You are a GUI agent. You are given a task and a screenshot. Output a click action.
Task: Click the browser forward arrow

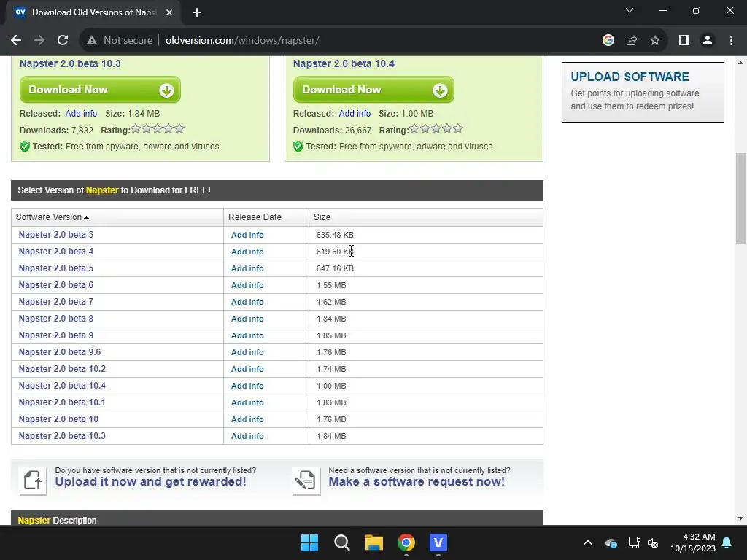click(39, 41)
